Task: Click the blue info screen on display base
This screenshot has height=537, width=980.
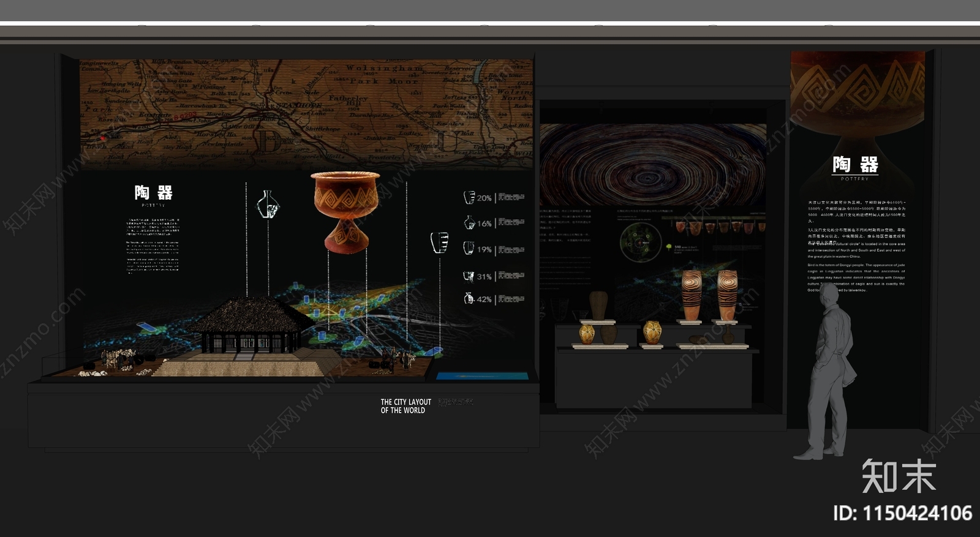Action: click(481, 376)
